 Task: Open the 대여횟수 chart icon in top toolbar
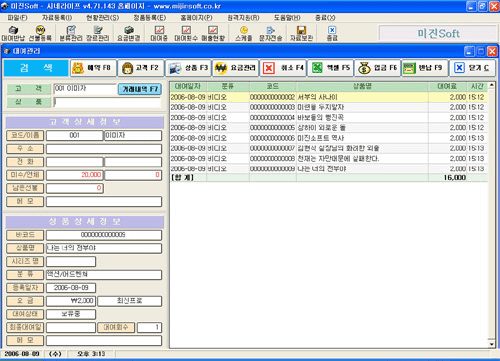pos(186,34)
